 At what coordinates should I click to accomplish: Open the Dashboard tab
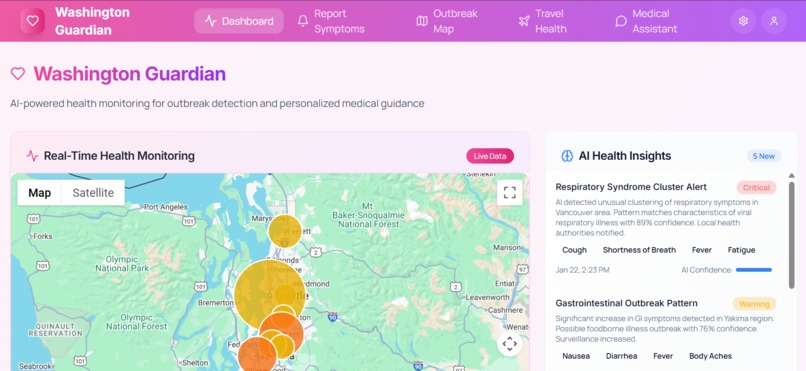(239, 21)
